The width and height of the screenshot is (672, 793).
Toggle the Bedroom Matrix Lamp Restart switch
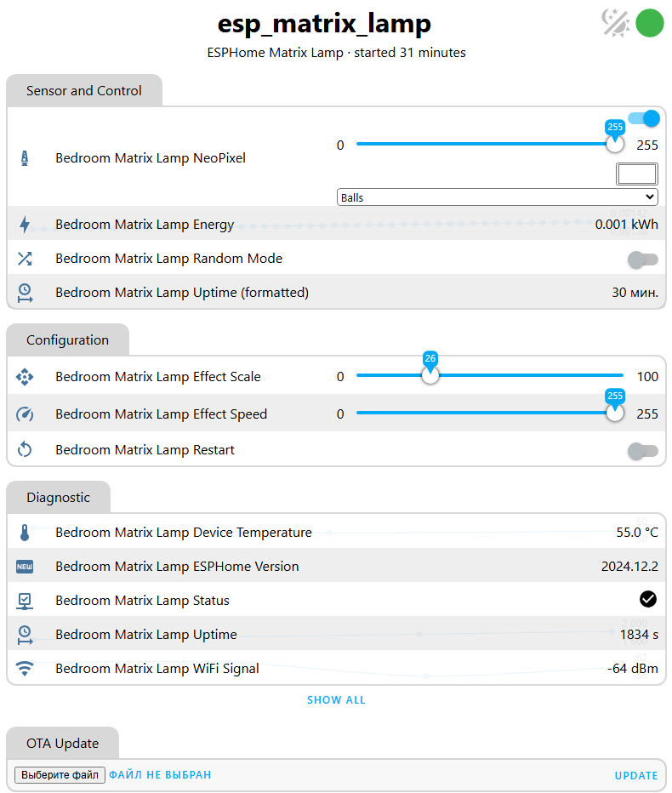click(x=642, y=451)
